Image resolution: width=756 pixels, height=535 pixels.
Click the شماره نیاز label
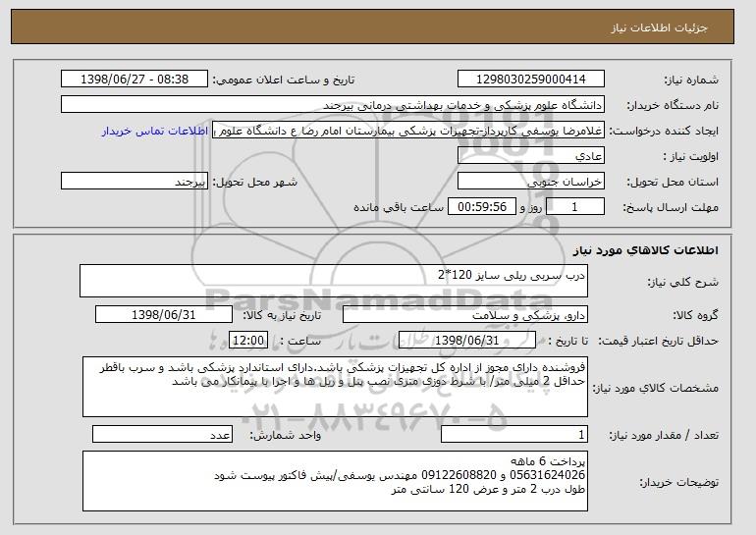click(691, 80)
